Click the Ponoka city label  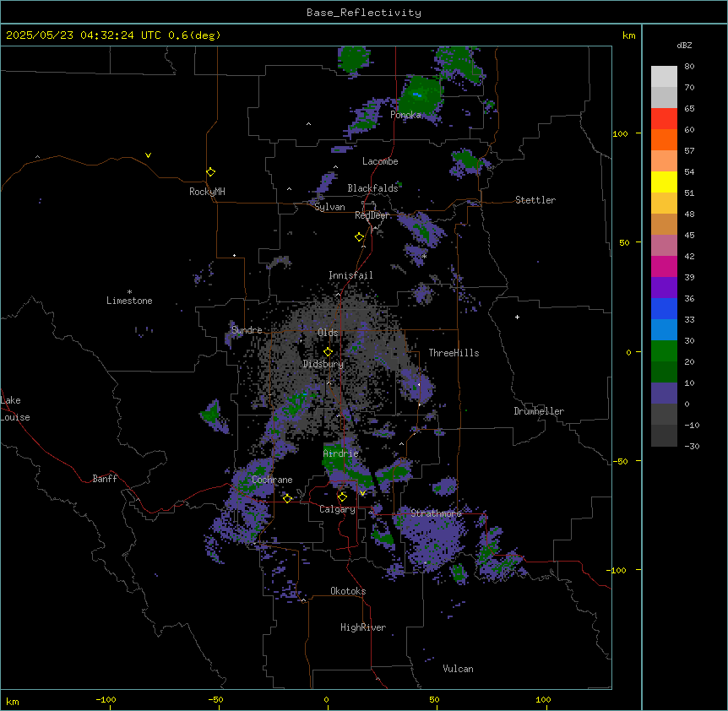coord(405,115)
